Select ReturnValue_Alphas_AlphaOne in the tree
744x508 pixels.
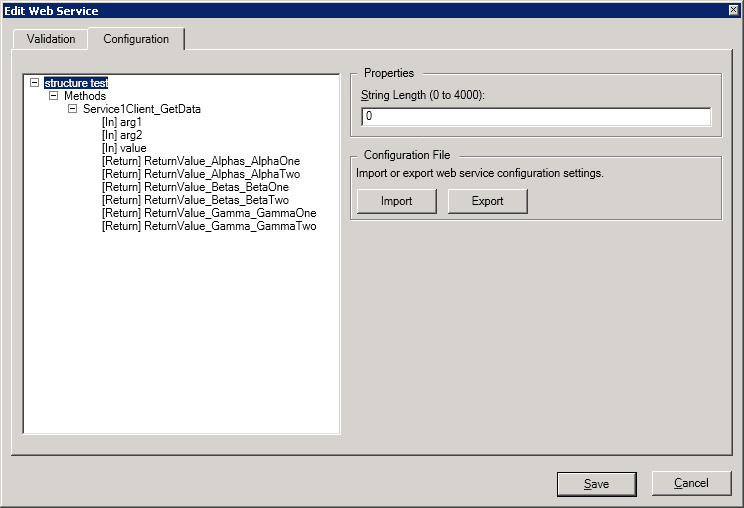(200, 161)
